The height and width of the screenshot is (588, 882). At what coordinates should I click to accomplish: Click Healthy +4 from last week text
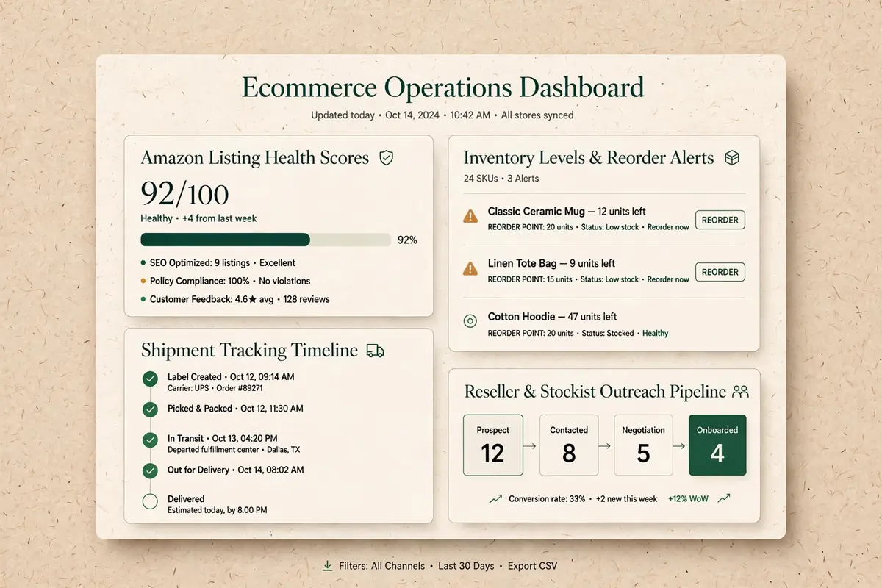tap(198, 218)
